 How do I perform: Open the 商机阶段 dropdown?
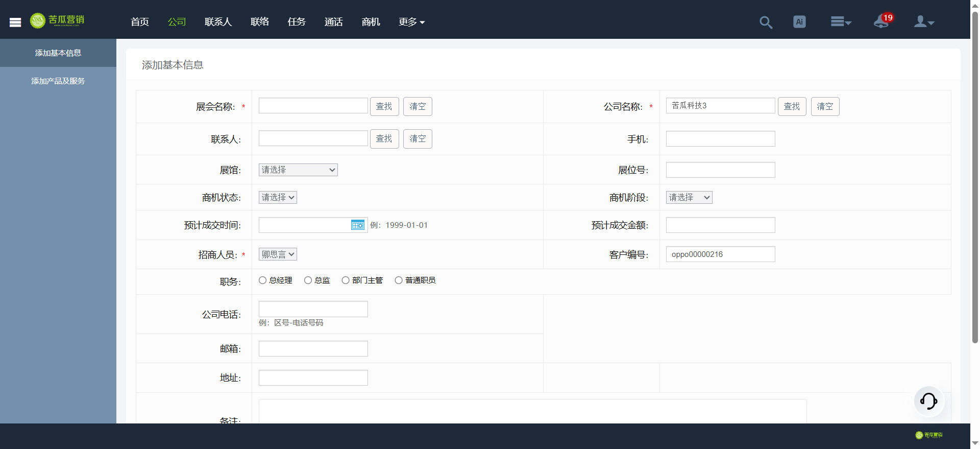click(689, 198)
